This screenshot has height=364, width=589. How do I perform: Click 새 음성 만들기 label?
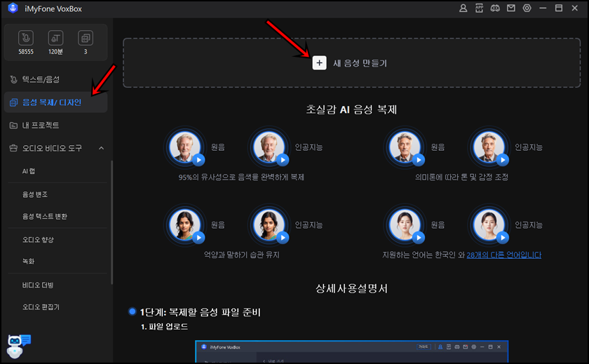point(360,63)
